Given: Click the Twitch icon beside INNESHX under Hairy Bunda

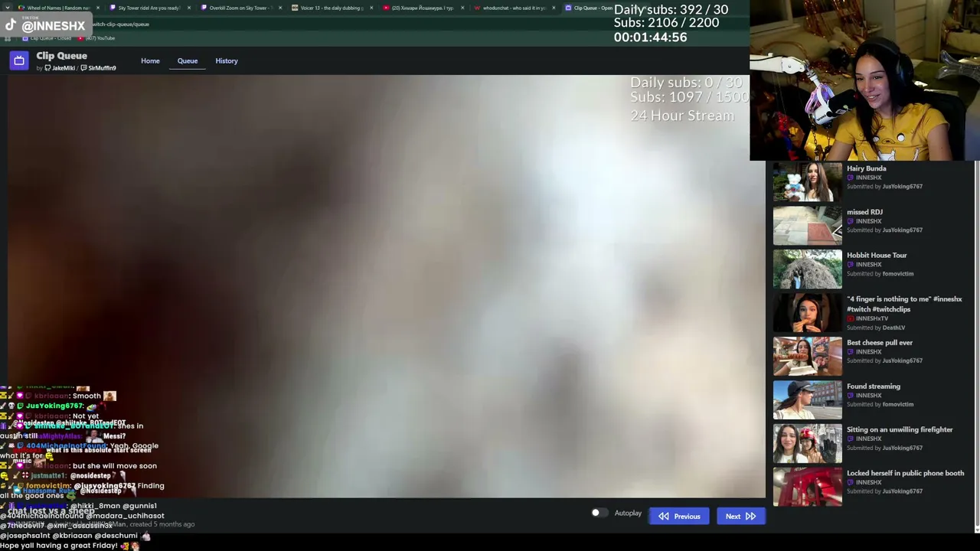Looking at the screenshot, I should 851,178.
